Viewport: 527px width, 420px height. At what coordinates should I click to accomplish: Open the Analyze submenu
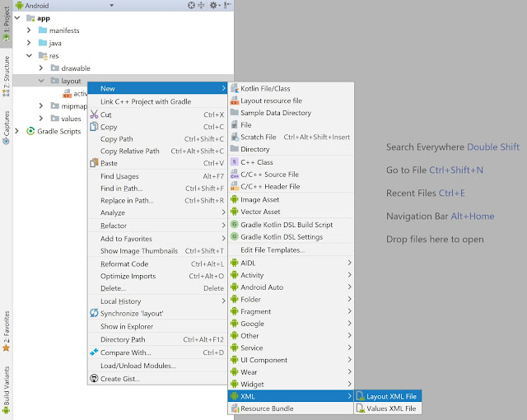click(x=157, y=212)
